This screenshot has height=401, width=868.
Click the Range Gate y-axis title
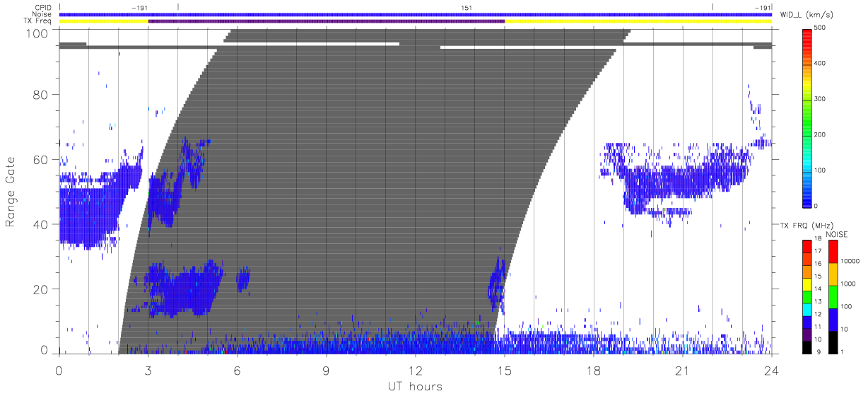[x=11, y=192]
